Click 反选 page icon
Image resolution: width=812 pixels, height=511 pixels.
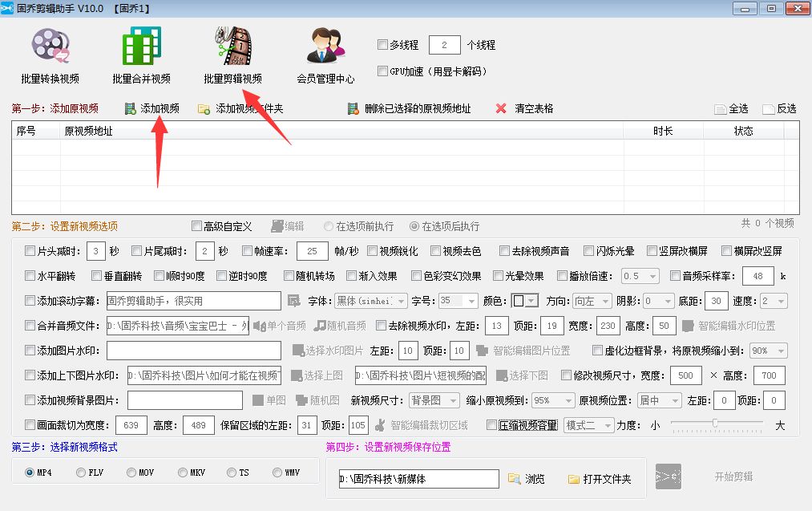click(769, 109)
